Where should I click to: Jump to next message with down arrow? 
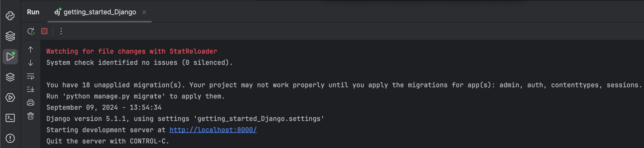[x=31, y=63]
